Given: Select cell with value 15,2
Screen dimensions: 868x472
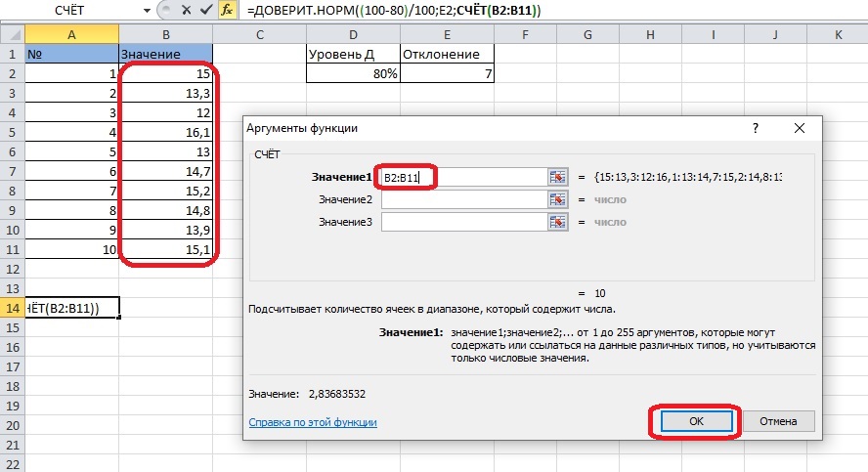Looking at the screenshot, I should pos(165,191).
